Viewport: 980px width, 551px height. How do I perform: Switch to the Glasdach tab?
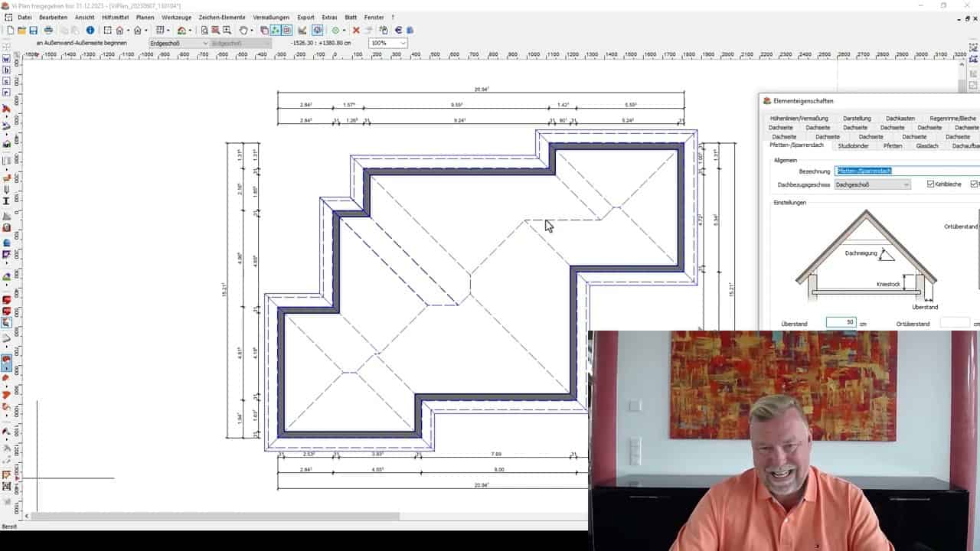point(927,145)
